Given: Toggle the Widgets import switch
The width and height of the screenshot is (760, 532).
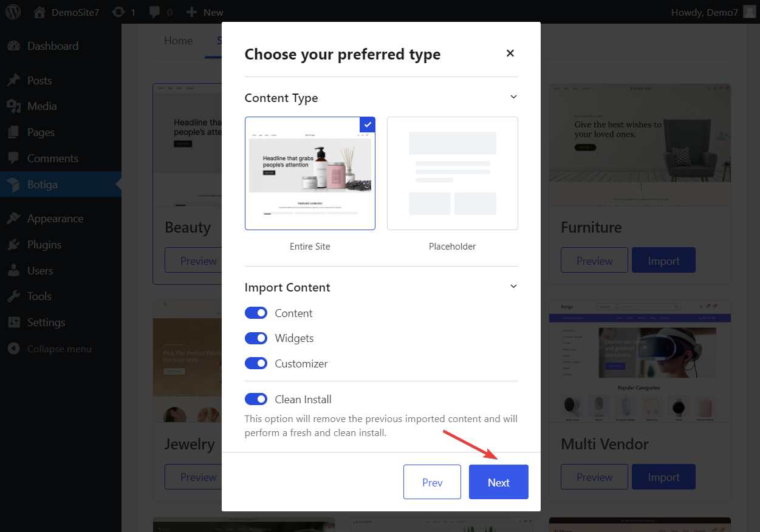Looking at the screenshot, I should [x=256, y=338].
